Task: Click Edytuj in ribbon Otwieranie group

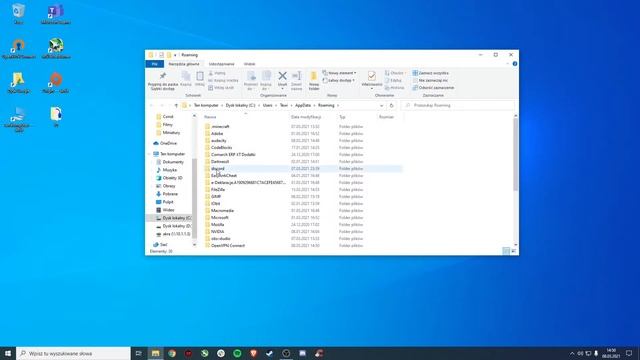Action: tap(393, 80)
